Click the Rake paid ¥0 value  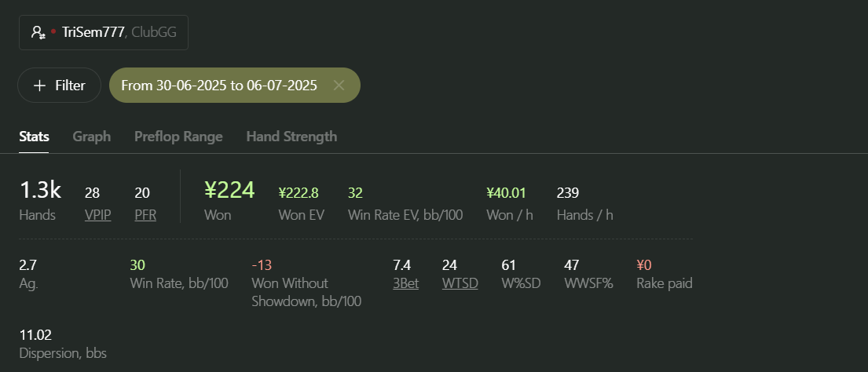pyautogui.click(x=644, y=265)
